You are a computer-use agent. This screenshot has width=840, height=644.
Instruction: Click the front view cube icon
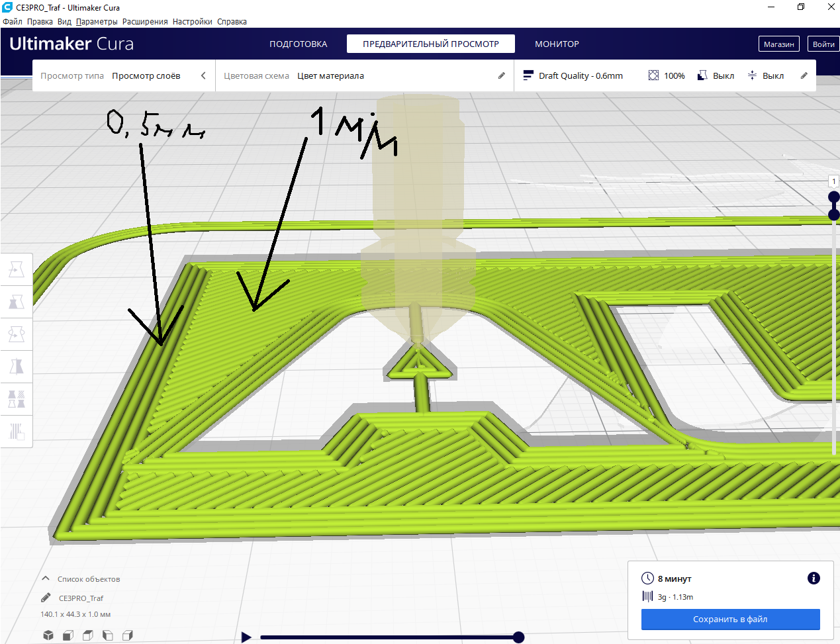point(68,635)
